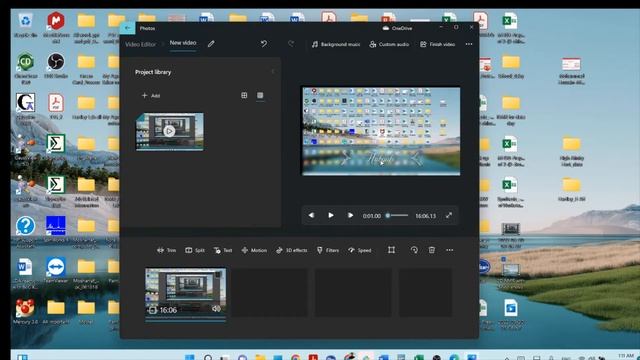Open the Filters tool
This screenshot has height=360, width=640.
click(x=328, y=250)
